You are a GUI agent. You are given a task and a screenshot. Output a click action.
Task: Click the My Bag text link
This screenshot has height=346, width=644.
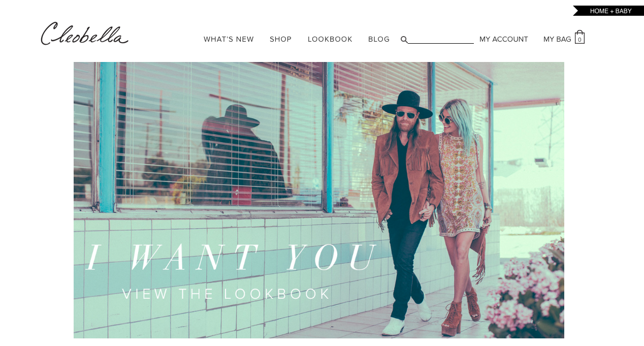tap(557, 39)
